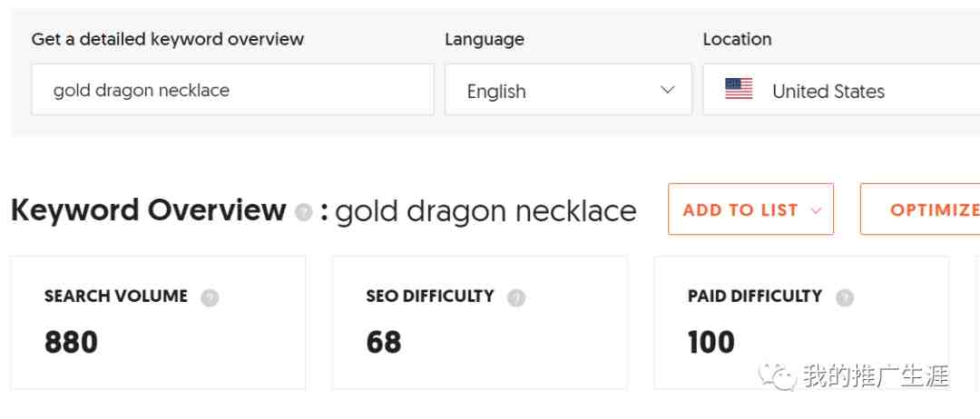
Task: Click the OPTIMIZE button
Action: click(x=920, y=209)
